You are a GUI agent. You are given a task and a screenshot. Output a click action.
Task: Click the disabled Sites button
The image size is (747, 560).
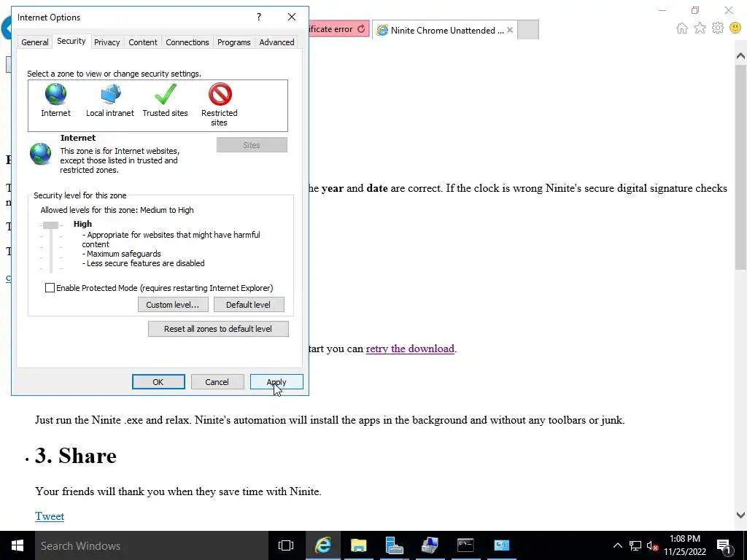pyautogui.click(x=252, y=145)
